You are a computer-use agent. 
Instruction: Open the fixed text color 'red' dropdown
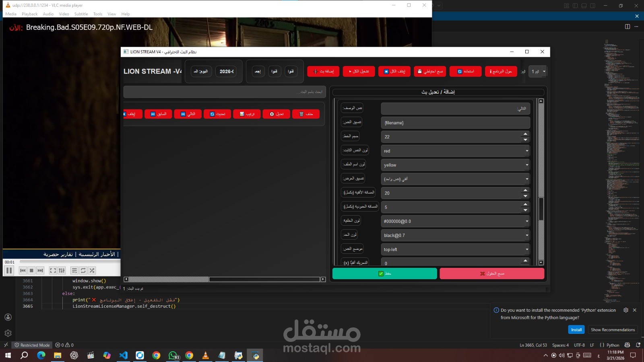click(x=456, y=151)
